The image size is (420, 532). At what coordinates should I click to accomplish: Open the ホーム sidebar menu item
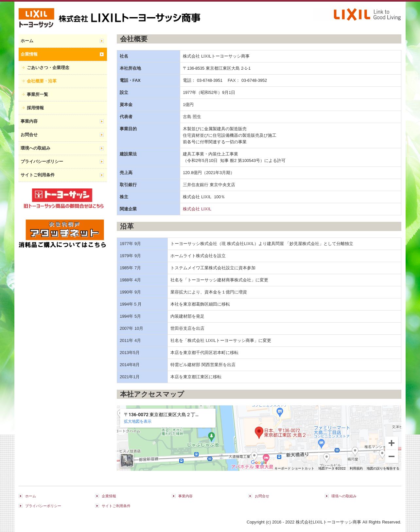63,41
